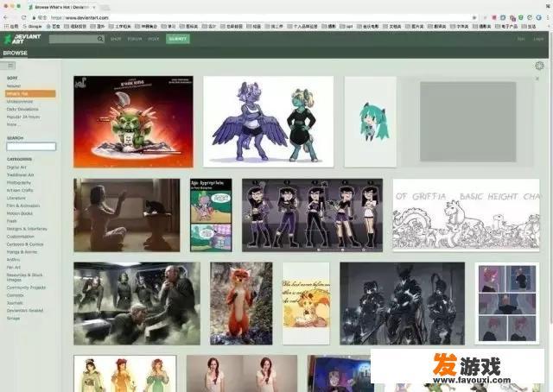Select the What's Hot sort option
Screen dimensions: 553x392
pos(30,94)
